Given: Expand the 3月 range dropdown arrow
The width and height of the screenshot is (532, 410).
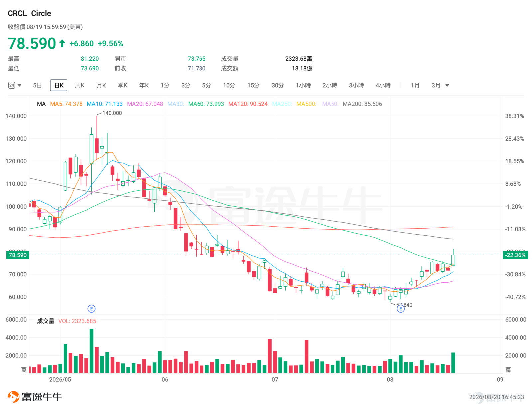Looking at the screenshot, I should pyautogui.click(x=447, y=86).
